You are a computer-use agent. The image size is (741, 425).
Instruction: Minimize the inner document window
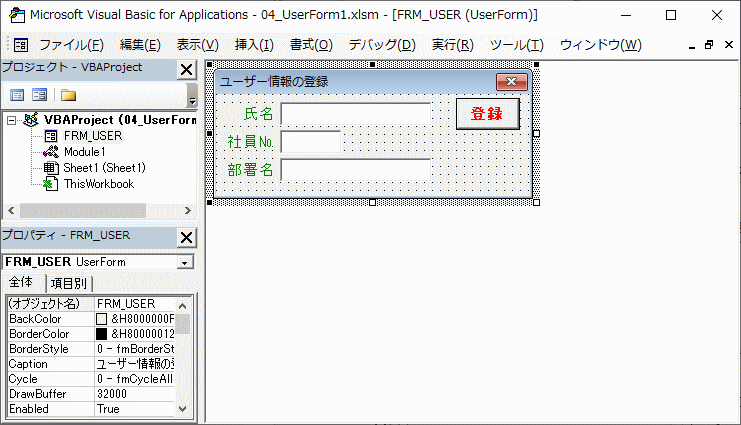pos(692,46)
